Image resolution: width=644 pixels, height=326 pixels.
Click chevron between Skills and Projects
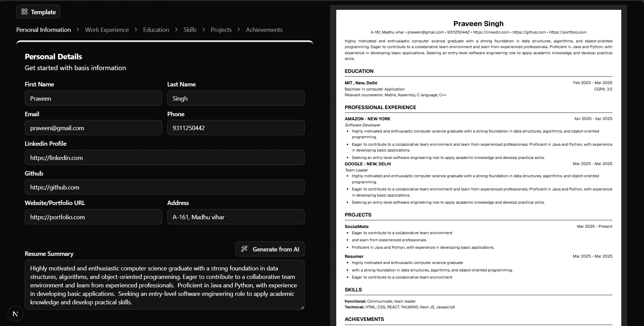pyautogui.click(x=204, y=30)
